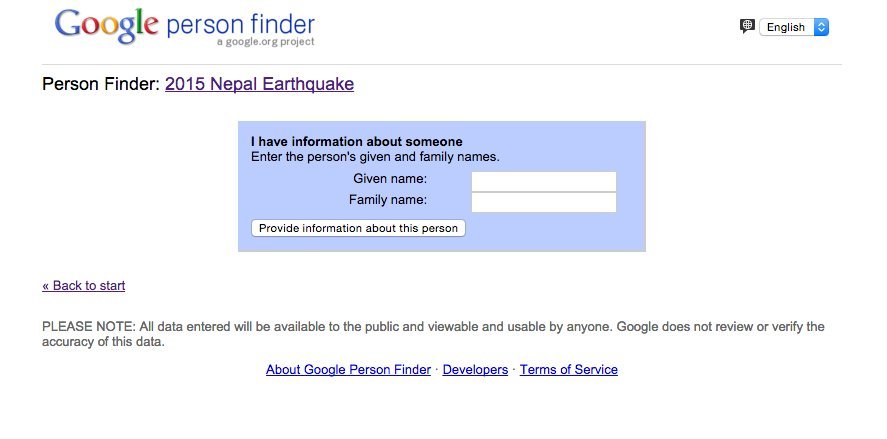Open the English language dropdown
This screenshot has width=887, height=439.
pos(794,27)
